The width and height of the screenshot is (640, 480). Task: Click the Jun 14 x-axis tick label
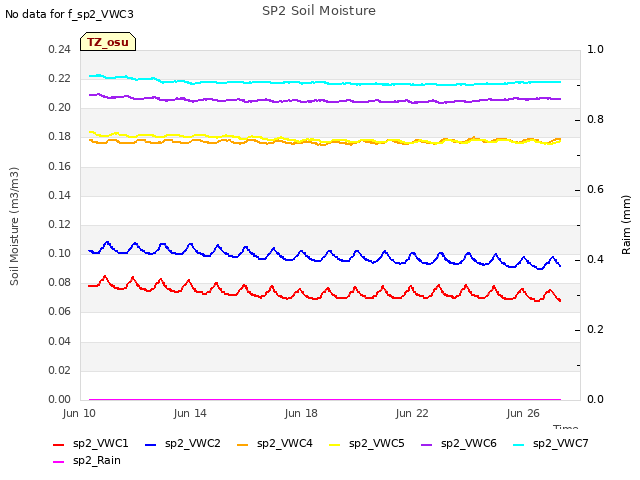pos(190,413)
